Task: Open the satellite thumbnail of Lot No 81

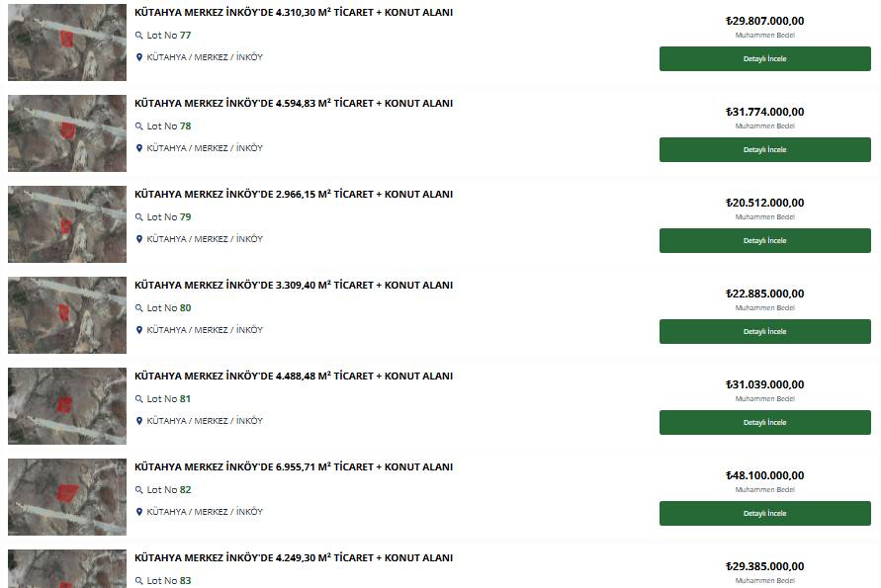Action: pos(67,406)
